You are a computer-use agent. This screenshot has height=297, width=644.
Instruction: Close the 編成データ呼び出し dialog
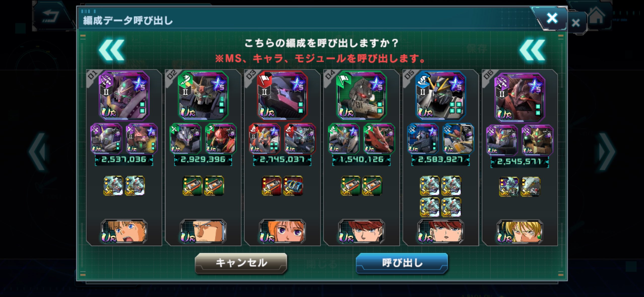(x=552, y=18)
